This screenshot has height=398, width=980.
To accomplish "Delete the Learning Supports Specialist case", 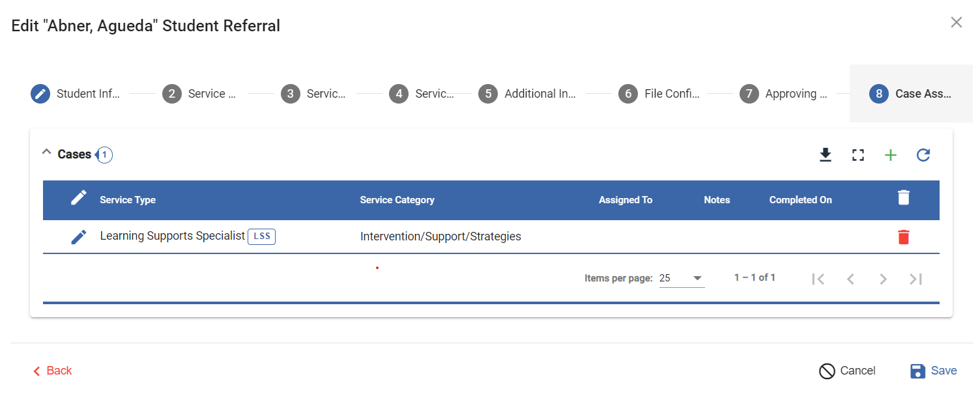I will click(x=903, y=237).
